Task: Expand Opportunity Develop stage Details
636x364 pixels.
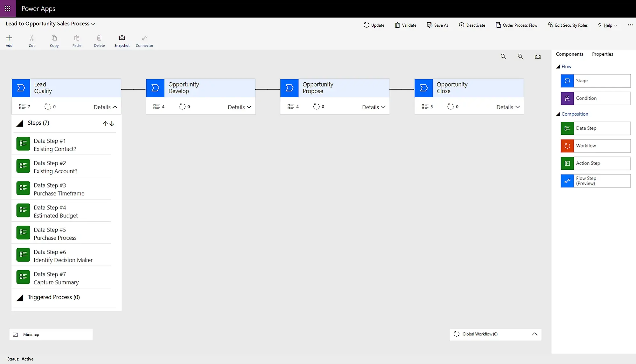Action: click(240, 107)
